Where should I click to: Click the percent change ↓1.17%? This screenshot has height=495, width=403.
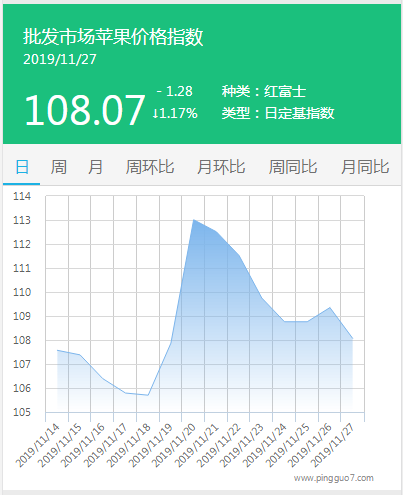coord(175,113)
